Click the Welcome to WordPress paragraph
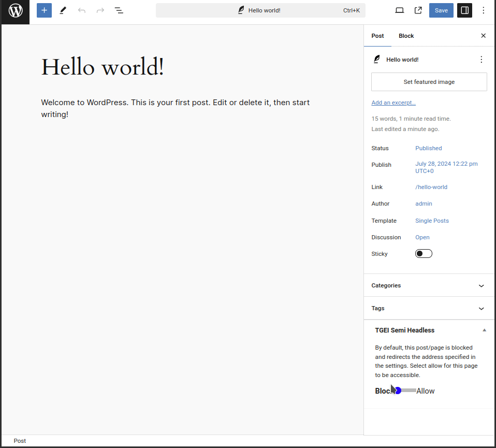Viewport: 496px width, 448px height. (x=175, y=109)
